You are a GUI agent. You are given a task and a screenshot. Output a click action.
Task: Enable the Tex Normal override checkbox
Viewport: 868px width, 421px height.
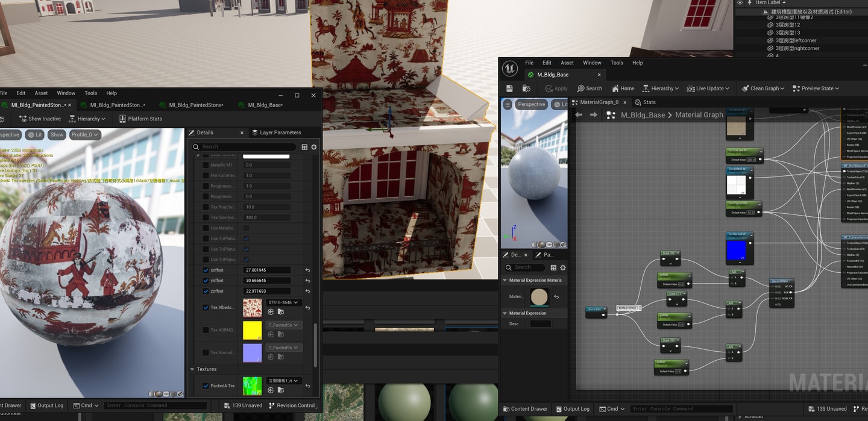pos(206,353)
